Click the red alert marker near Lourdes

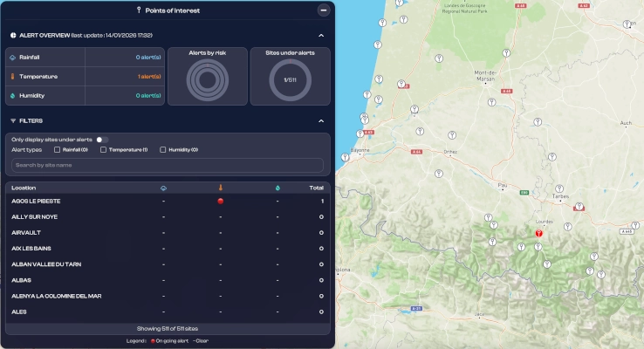(539, 233)
